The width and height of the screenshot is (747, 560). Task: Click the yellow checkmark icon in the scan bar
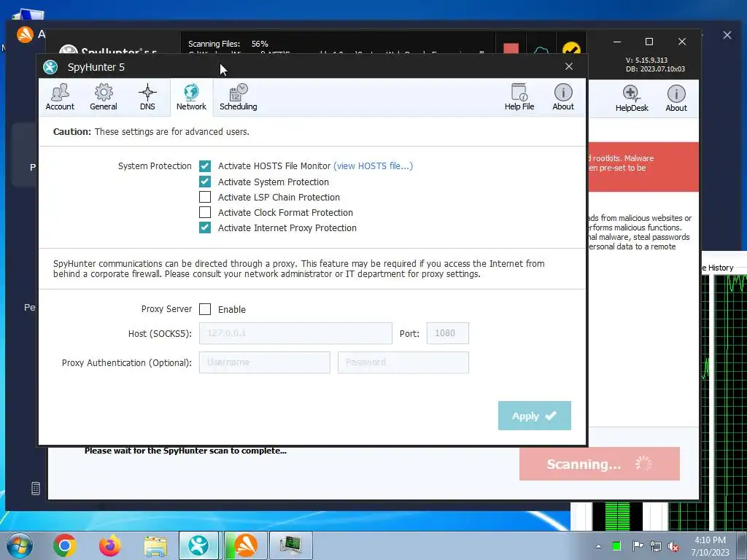tap(571, 49)
